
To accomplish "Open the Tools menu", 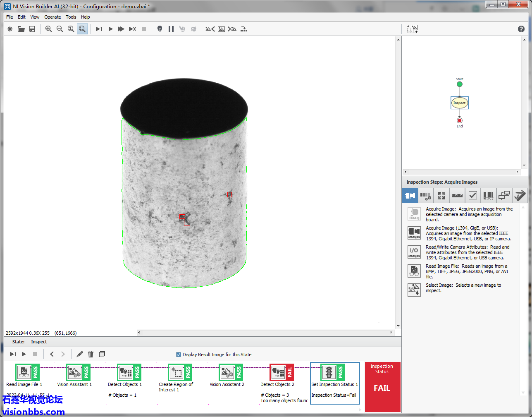I will [x=71, y=17].
